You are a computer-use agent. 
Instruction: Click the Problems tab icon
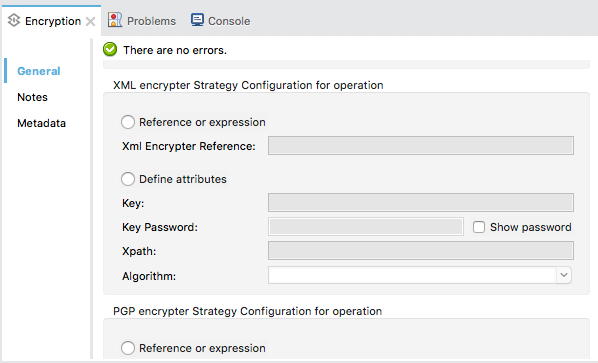click(x=114, y=20)
